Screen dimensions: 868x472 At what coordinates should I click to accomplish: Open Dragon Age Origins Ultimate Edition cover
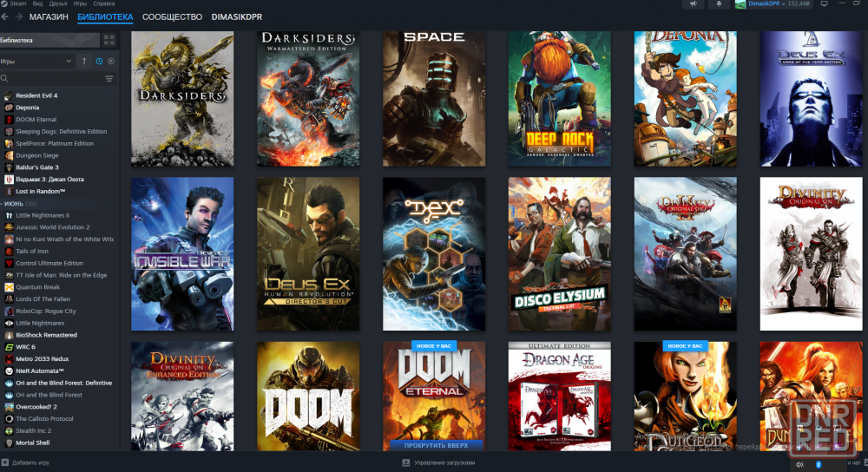click(x=560, y=396)
